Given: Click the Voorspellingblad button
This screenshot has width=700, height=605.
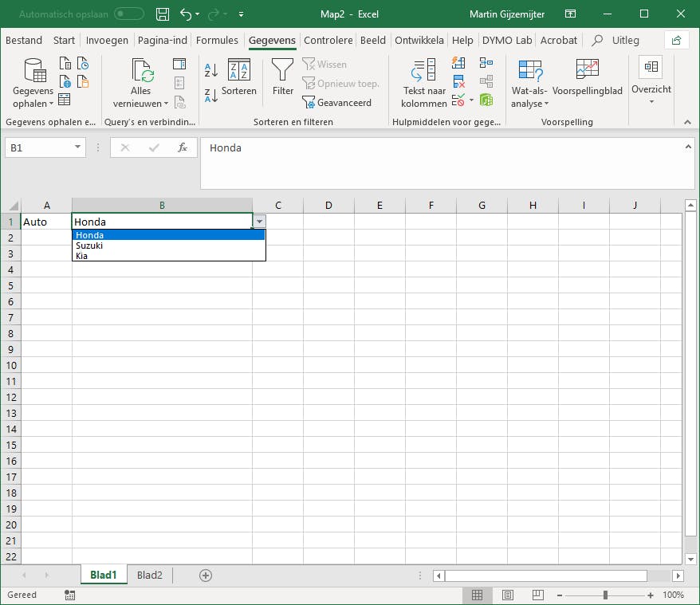Looking at the screenshot, I should pyautogui.click(x=587, y=77).
